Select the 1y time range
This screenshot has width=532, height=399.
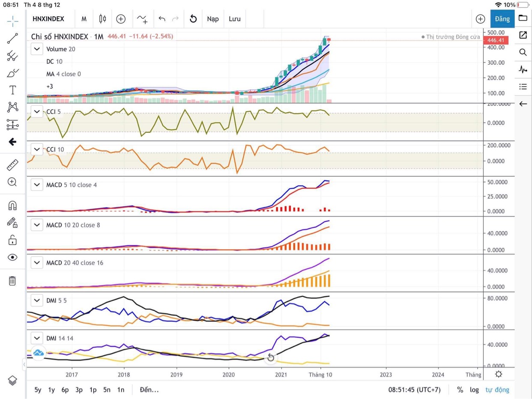(x=51, y=390)
